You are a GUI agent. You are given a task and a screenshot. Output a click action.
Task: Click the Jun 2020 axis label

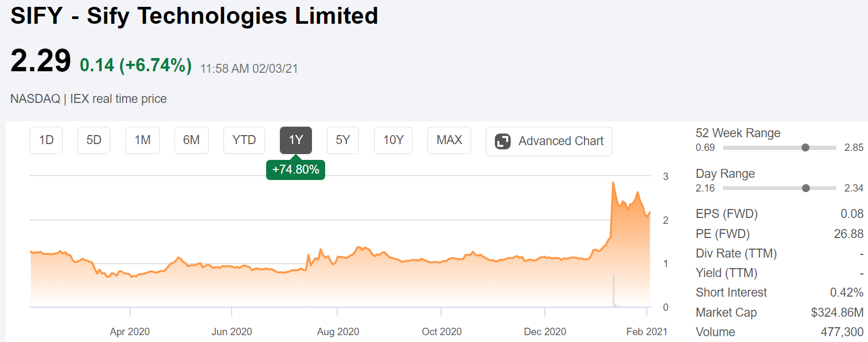[232, 331]
